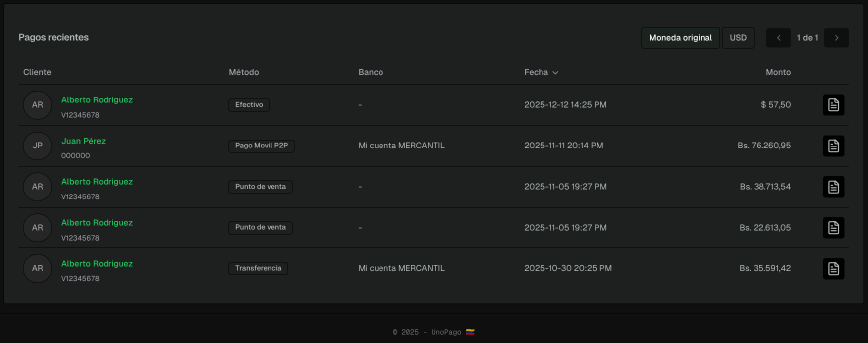Open receipt for the Bs. 76.260,95 payment
Image resolution: width=868 pixels, height=343 pixels.
pos(833,146)
